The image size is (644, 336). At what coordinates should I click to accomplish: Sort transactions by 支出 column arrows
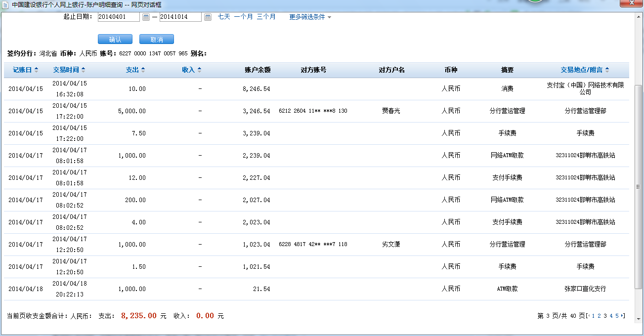tap(143, 70)
